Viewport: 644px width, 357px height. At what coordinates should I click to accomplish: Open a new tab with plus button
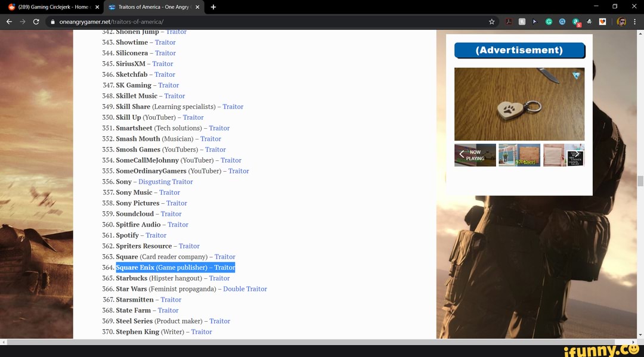pos(213,7)
